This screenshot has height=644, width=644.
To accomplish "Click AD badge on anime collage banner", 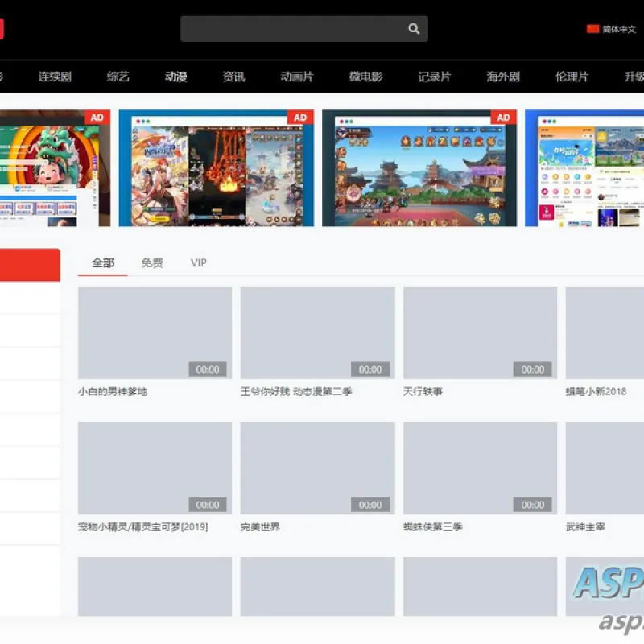I will tap(300, 118).
